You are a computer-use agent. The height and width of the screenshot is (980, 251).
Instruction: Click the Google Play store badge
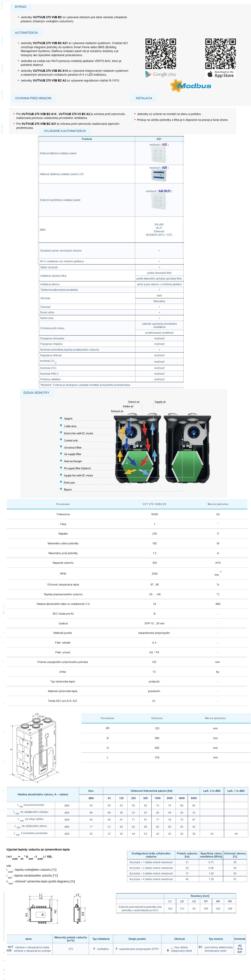(x=160, y=74)
